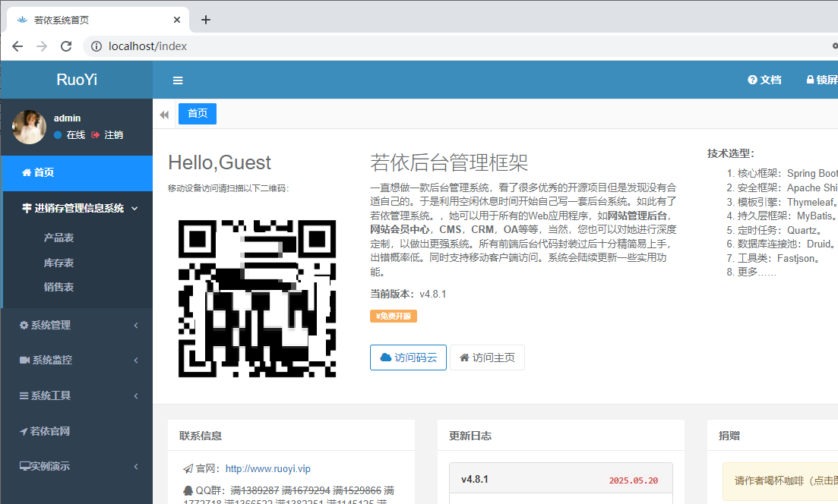Screen dimensions: 838x504
Task: Click the 更新日志 panel heading
Action: coord(470,436)
